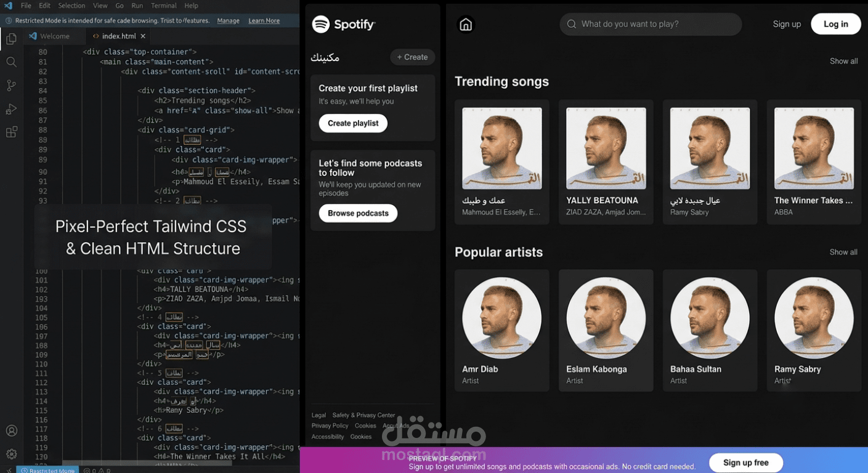Close the index.html editor tab

coord(143,36)
